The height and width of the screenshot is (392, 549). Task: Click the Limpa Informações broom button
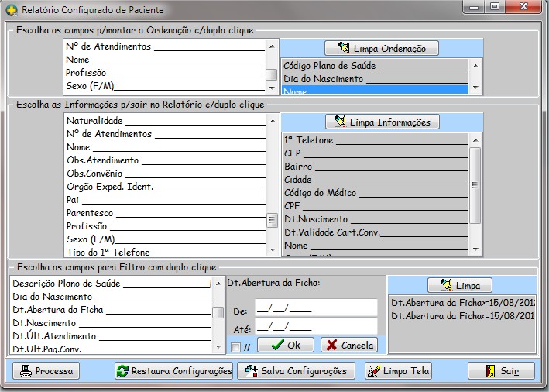pos(383,122)
